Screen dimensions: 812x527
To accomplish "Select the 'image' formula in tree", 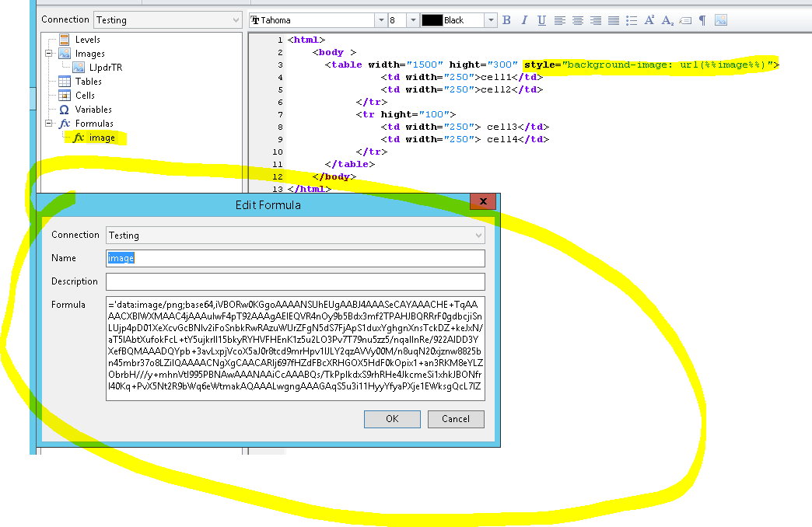I will [x=102, y=138].
